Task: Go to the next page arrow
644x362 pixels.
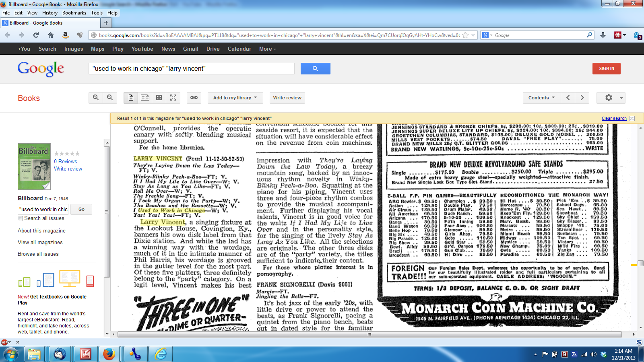Action: click(582, 98)
